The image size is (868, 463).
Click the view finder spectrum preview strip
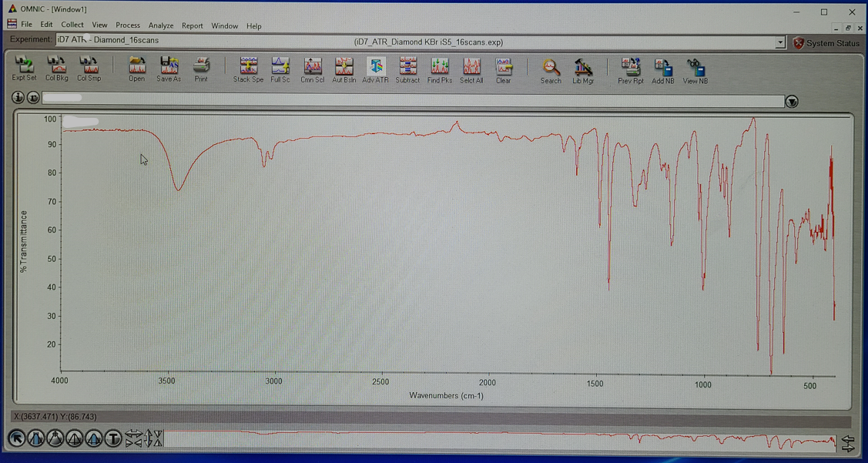[x=501, y=439]
